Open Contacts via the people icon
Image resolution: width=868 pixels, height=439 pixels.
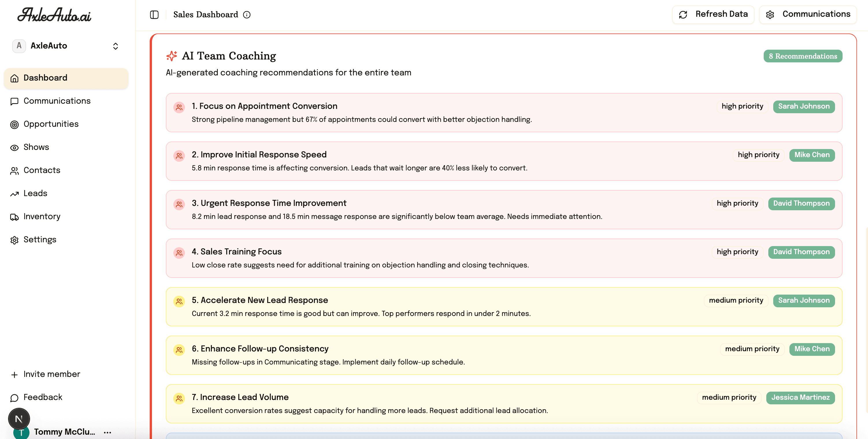tap(14, 170)
